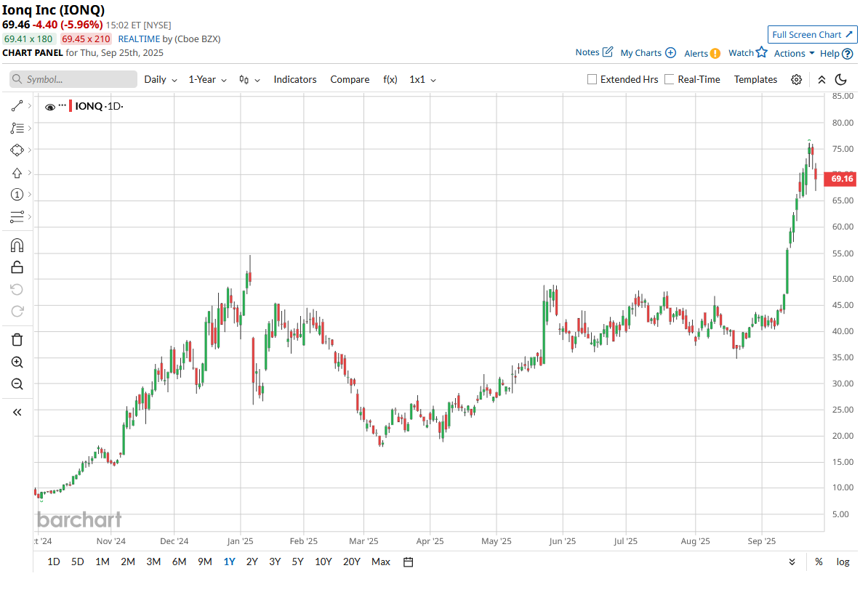
Task: Open the Daily interval dropdown
Action: (161, 80)
